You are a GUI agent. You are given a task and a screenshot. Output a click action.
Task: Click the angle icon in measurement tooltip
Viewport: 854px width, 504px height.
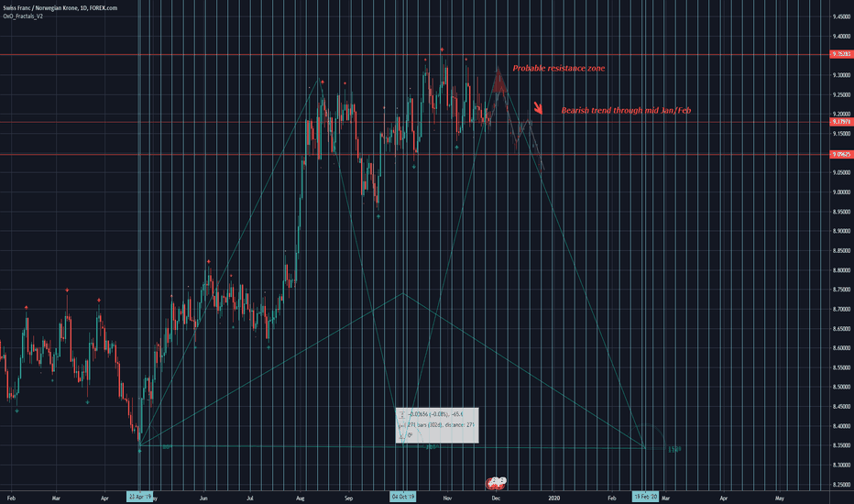[401, 435]
